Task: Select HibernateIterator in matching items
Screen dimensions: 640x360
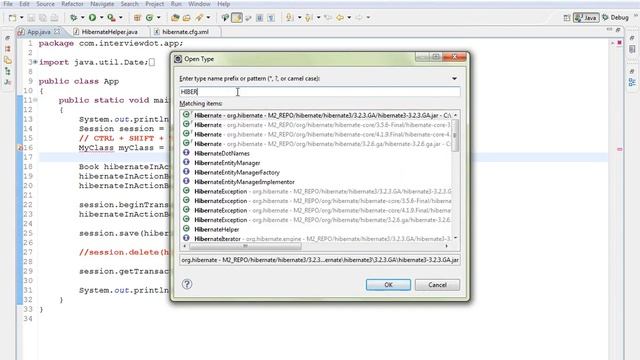Action: (317, 238)
